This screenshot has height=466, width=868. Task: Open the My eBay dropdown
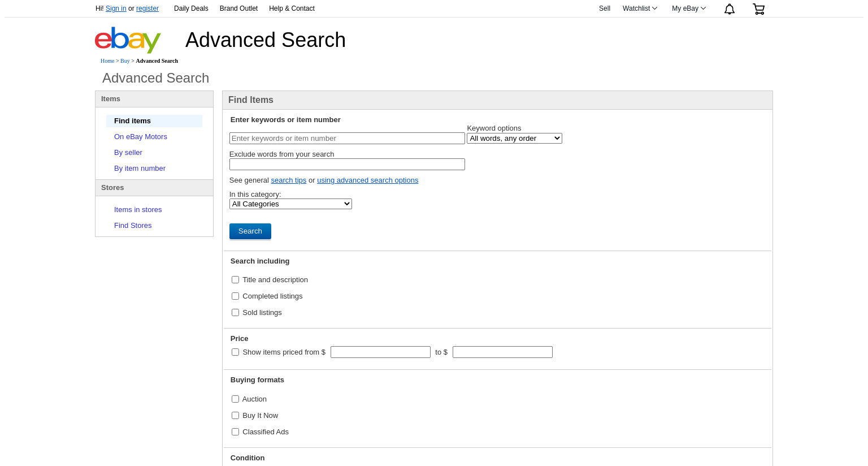coord(689,8)
